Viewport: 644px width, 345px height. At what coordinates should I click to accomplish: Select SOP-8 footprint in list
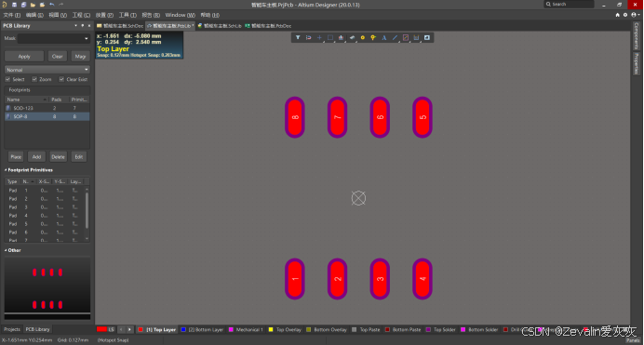(47, 116)
